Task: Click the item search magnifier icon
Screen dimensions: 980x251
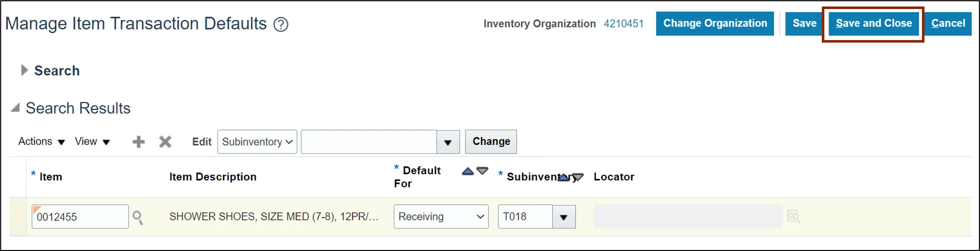Action: [138, 217]
